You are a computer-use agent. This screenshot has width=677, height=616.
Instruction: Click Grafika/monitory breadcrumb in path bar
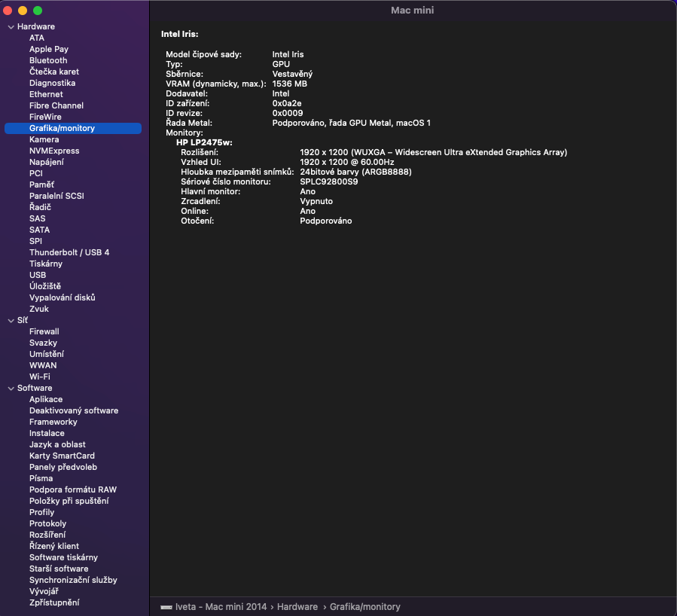tap(365, 607)
